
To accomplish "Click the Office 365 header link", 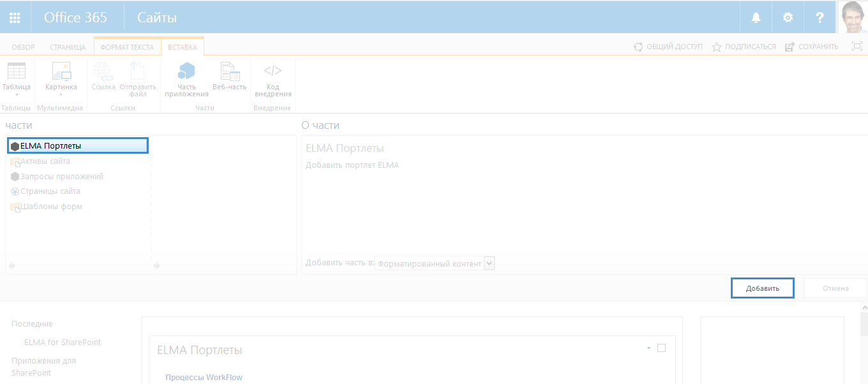I will pyautogui.click(x=75, y=18).
